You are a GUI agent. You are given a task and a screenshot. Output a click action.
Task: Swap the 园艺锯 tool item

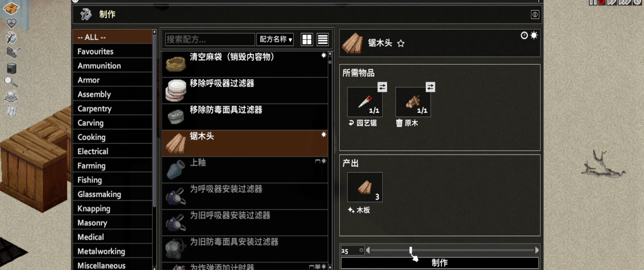tap(382, 87)
